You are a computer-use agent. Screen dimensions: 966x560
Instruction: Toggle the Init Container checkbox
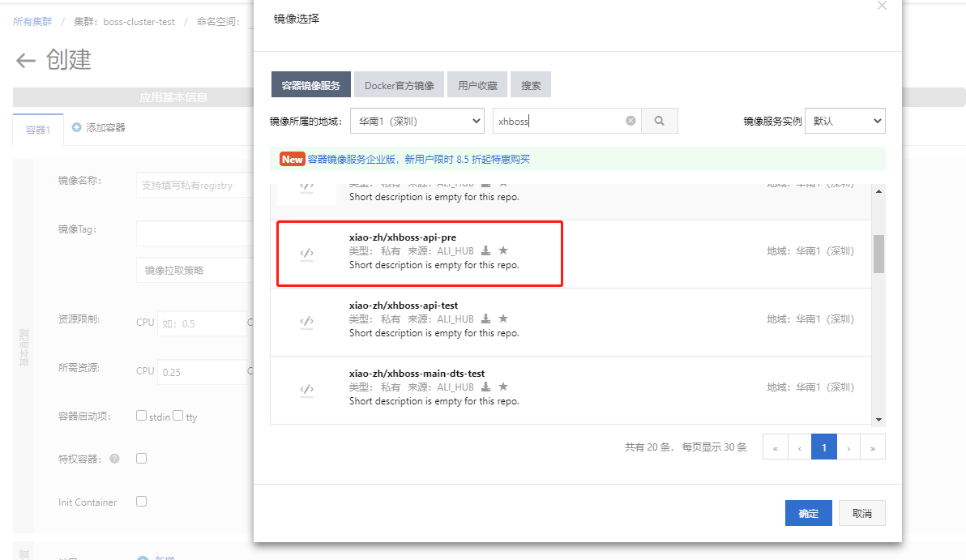pos(141,502)
